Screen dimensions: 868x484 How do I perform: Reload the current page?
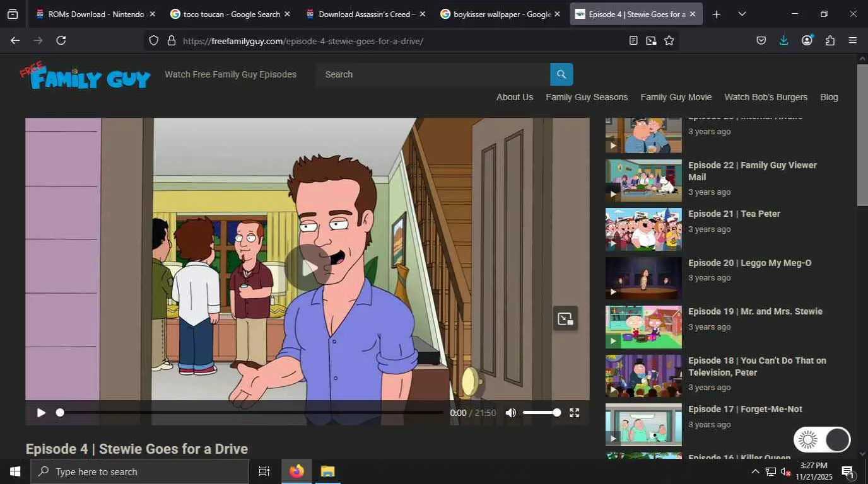(61, 40)
